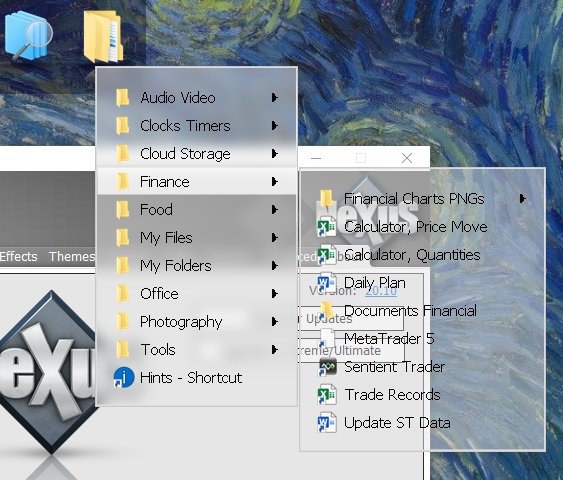The width and height of the screenshot is (563, 480).
Task: Expand the Photography submenu arrow
Action: click(275, 321)
